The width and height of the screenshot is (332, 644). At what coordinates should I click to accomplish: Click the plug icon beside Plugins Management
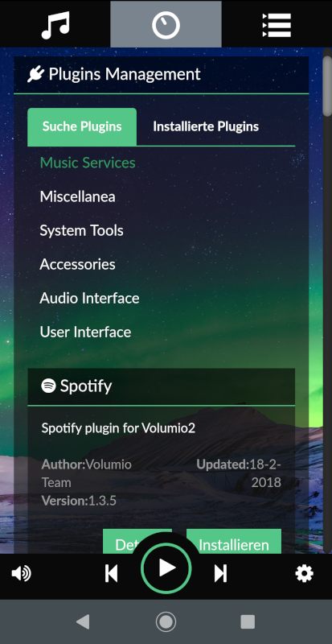coord(35,74)
